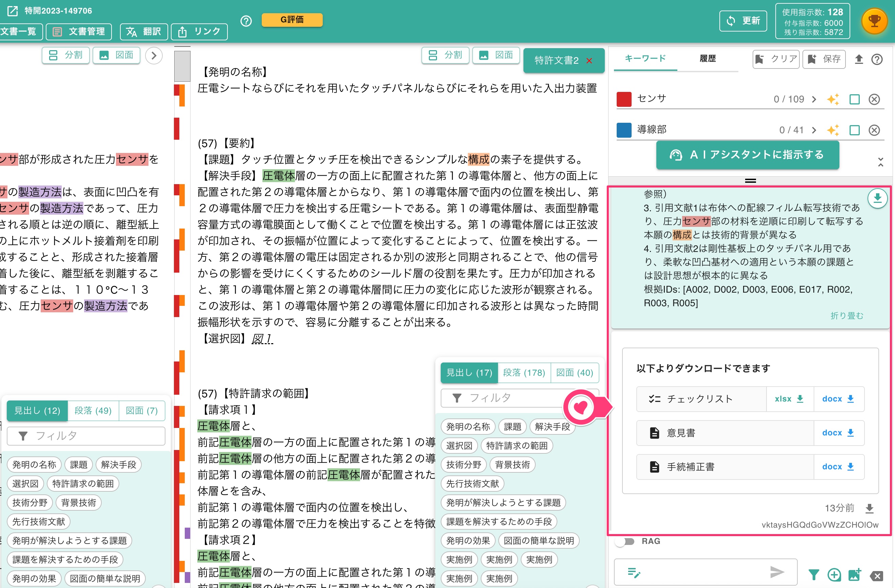This screenshot has width=895, height=588.
Task: Jump to 背景技術 heading chip in center pane
Action: click(x=512, y=465)
